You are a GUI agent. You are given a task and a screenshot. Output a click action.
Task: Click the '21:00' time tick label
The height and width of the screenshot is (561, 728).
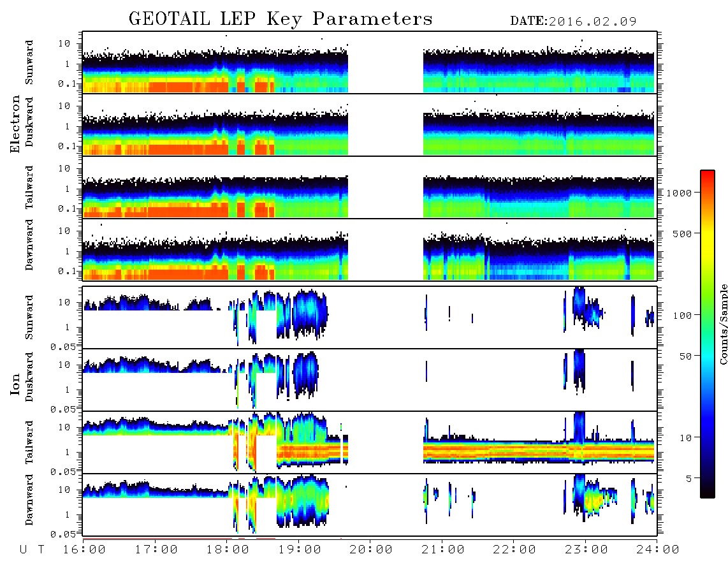tap(443, 550)
